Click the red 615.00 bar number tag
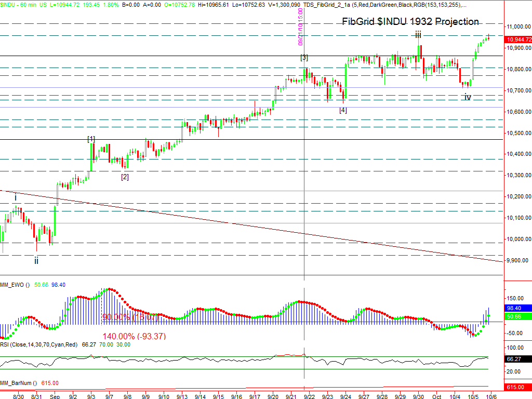The height and width of the screenshot is (399, 532). pyautogui.click(x=518, y=388)
